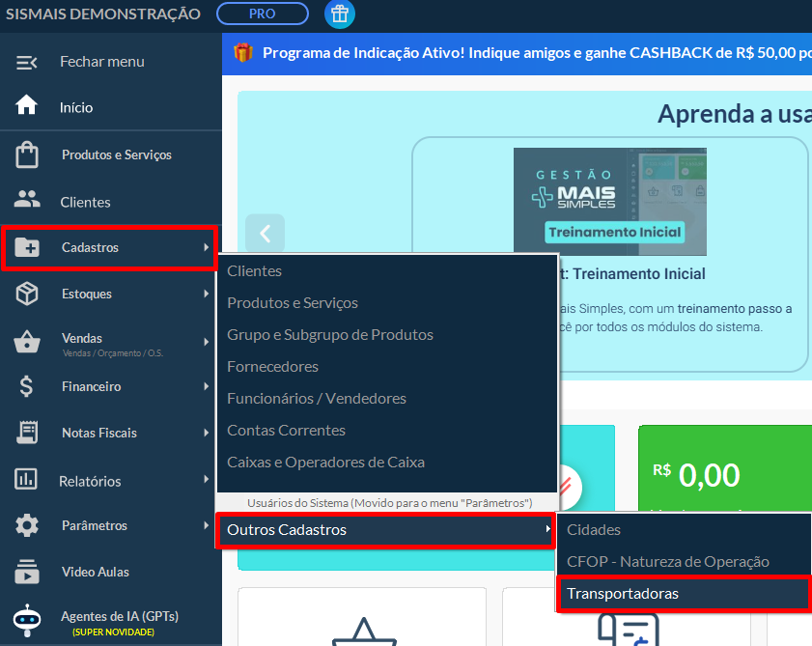Open the Treinamento Inicial video thumbnail
812x646 pixels.
click(609, 200)
